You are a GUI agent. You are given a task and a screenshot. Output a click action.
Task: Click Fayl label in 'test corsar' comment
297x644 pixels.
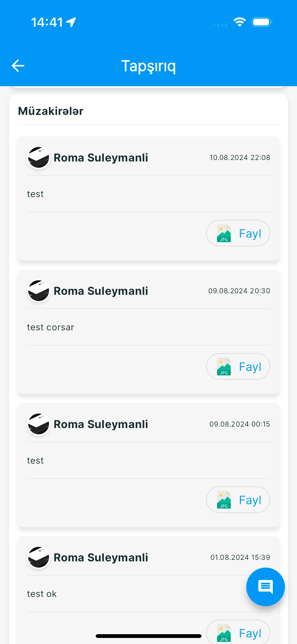tap(250, 367)
